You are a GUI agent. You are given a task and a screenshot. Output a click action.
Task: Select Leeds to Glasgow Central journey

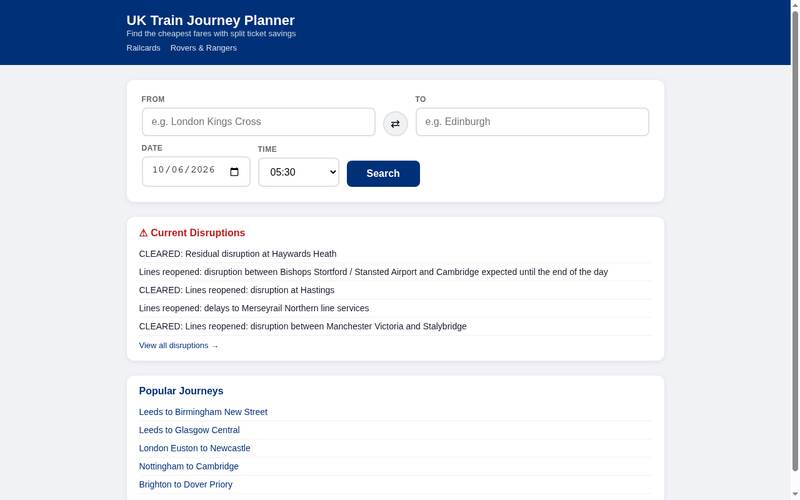click(x=189, y=430)
